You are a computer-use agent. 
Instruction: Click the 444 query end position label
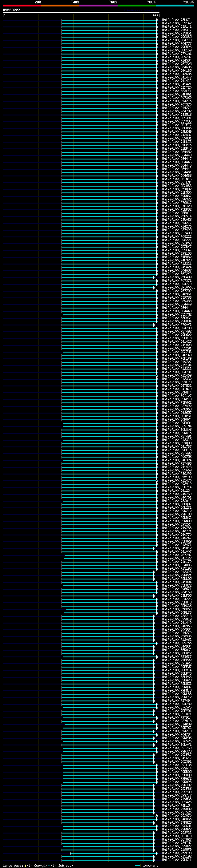coord(155,15)
